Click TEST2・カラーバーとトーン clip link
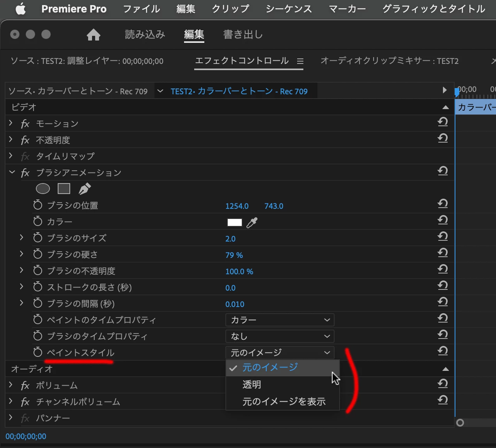Screen dimensions: 496x448 (239, 91)
